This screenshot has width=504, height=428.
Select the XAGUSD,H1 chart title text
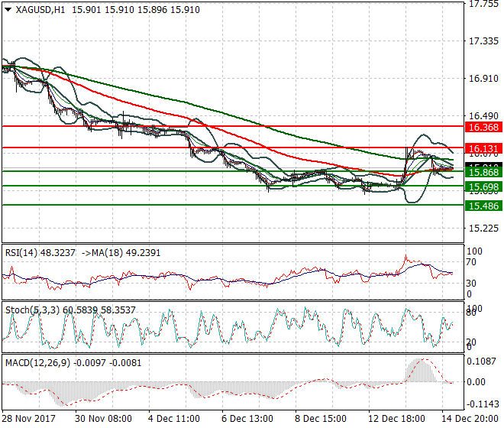[40, 10]
